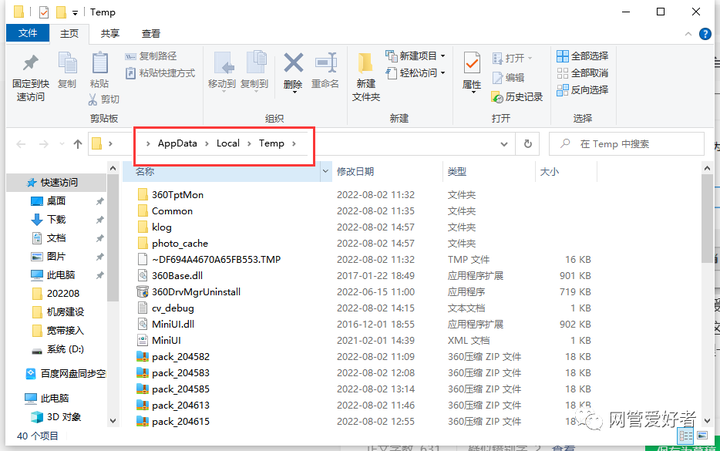Select 3D Objects (3D 对象) in sidebar

tap(63, 417)
